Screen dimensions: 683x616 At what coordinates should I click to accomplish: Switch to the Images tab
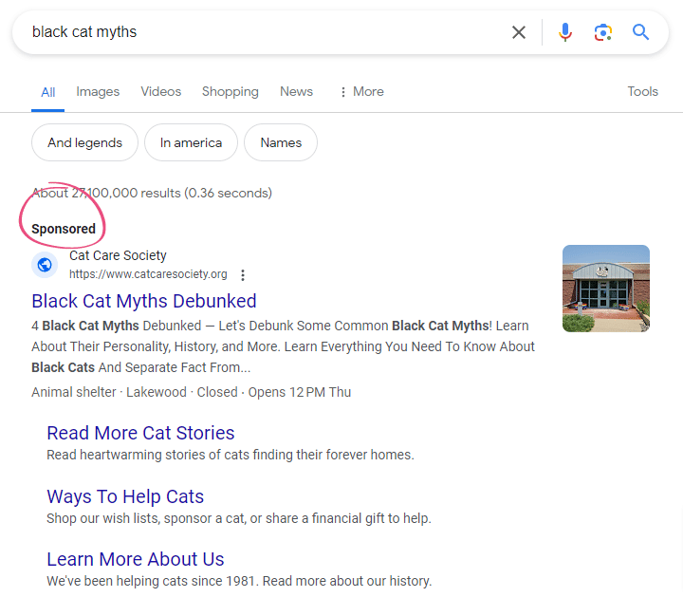coord(98,91)
